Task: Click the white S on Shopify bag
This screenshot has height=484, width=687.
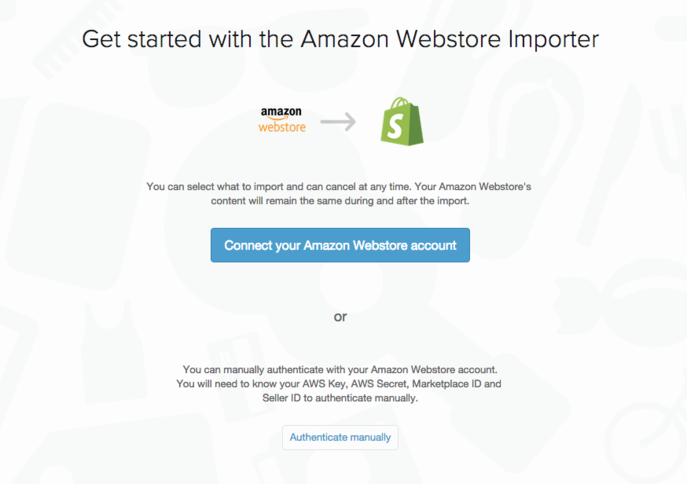Action: 395,126
